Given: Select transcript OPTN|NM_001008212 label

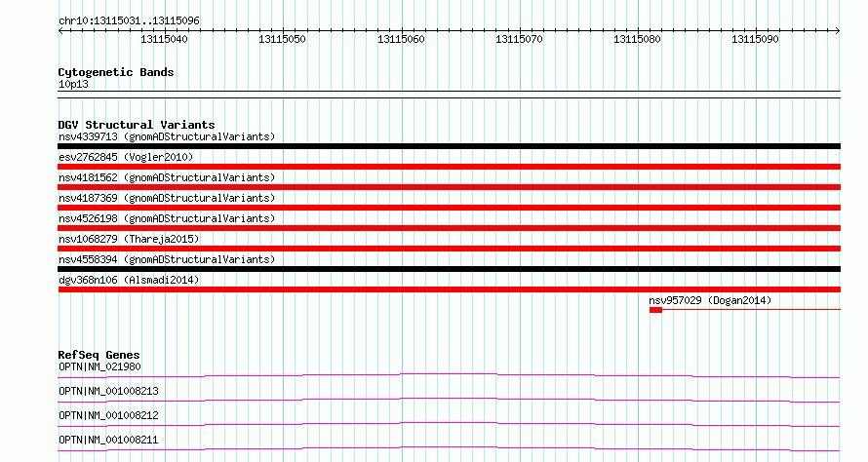Looking at the screenshot, I should point(108,415).
